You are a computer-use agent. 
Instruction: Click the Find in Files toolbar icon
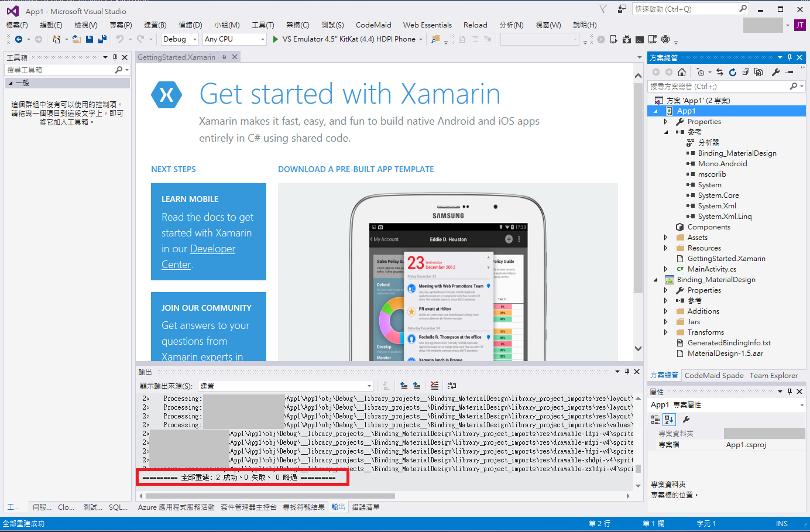point(435,39)
